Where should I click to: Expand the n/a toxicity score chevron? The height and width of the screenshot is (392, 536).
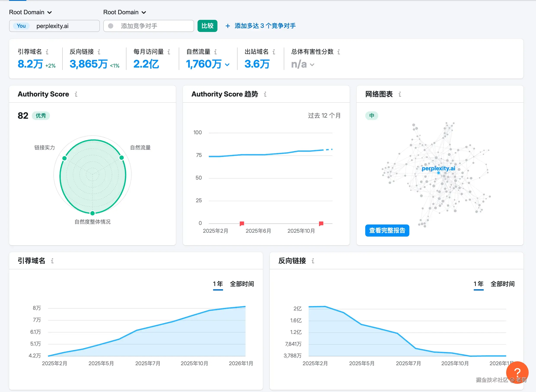[312, 65]
